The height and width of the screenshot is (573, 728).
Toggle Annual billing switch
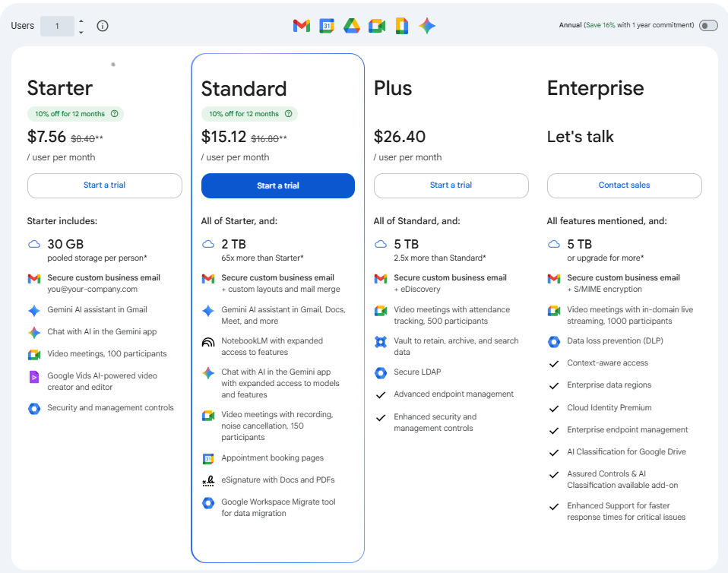click(x=708, y=26)
